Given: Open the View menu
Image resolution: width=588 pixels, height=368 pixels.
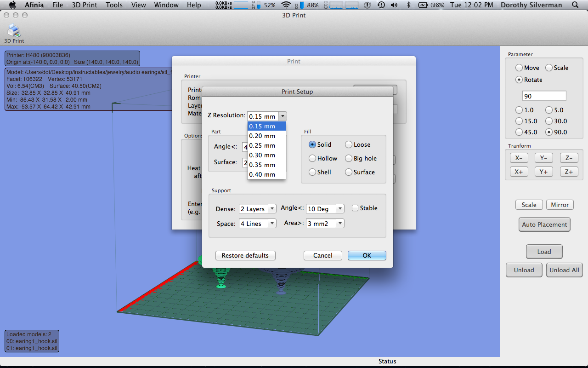Looking at the screenshot, I should click(138, 5).
